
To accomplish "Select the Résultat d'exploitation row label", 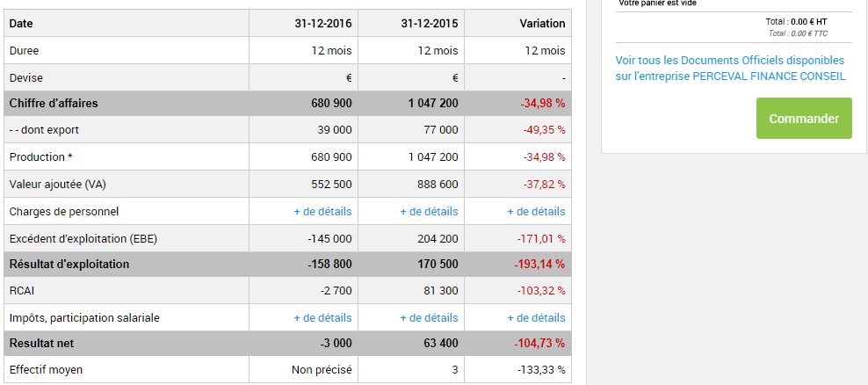I will [69, 264].
